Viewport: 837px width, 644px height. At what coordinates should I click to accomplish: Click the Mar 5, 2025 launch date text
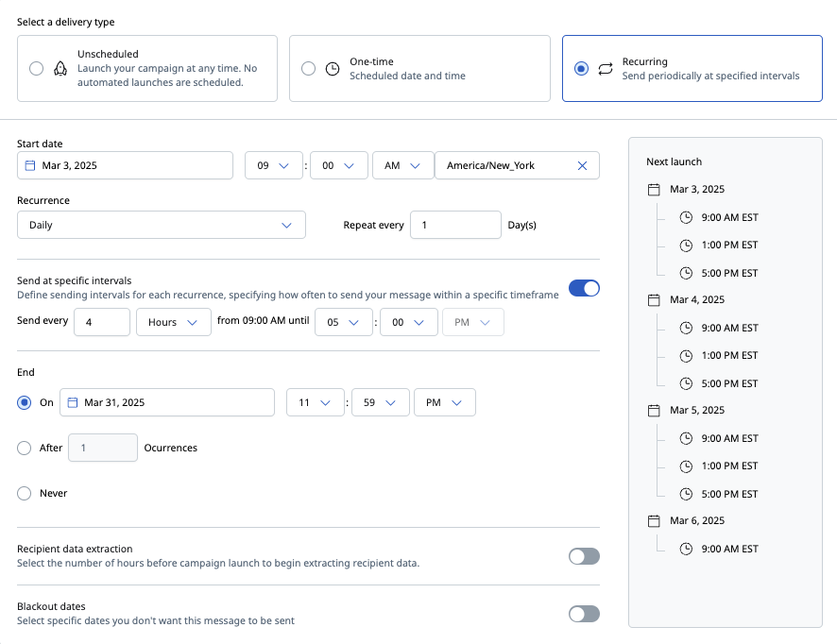coord(697,410)
